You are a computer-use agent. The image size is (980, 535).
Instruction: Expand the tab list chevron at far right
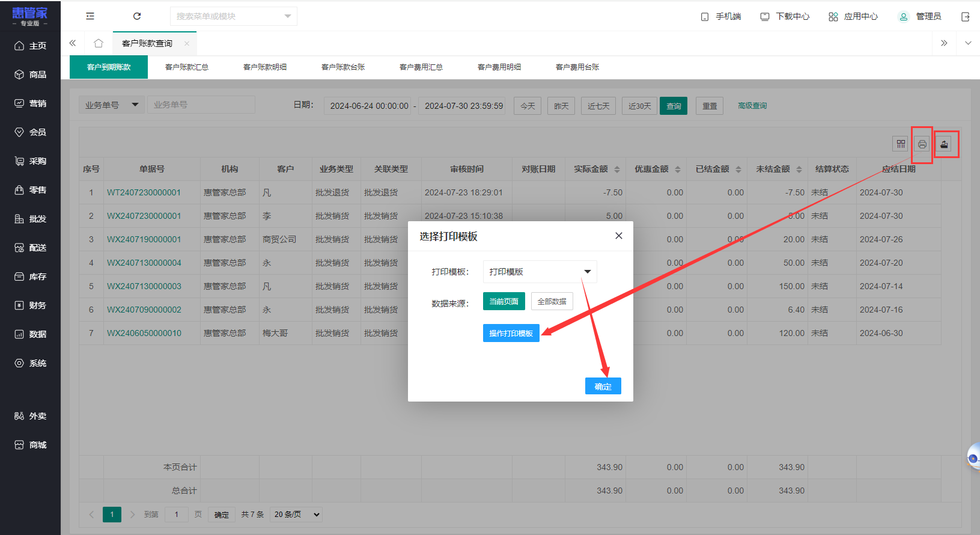click(968, 43)
